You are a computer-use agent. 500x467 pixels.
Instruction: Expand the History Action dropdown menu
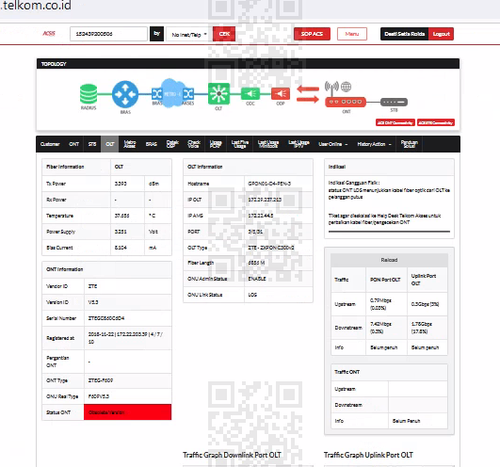pyautogui.click(x=374, y=144)
